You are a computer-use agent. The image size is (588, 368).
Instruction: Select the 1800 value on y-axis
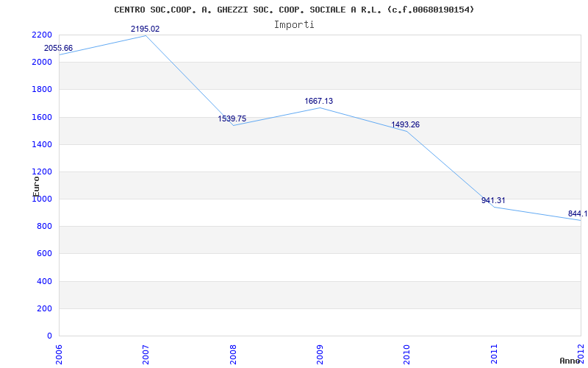[x=42, y=89]
